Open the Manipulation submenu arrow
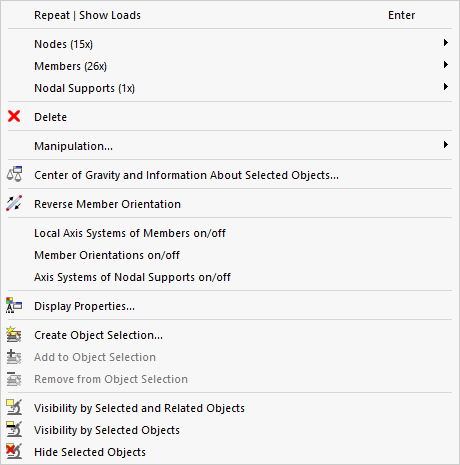The image size is (460, 465). coord(446,145)
